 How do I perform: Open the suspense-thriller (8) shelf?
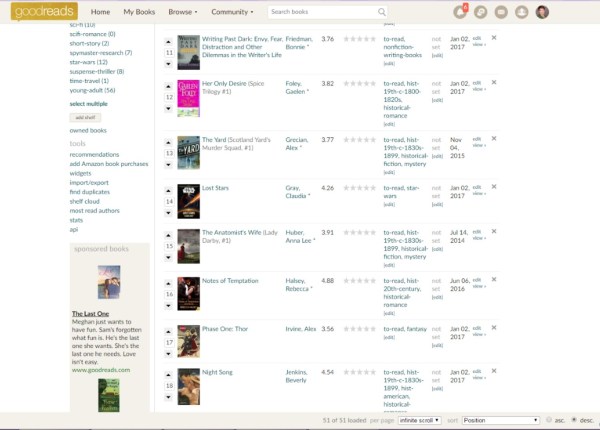point(97,72)
